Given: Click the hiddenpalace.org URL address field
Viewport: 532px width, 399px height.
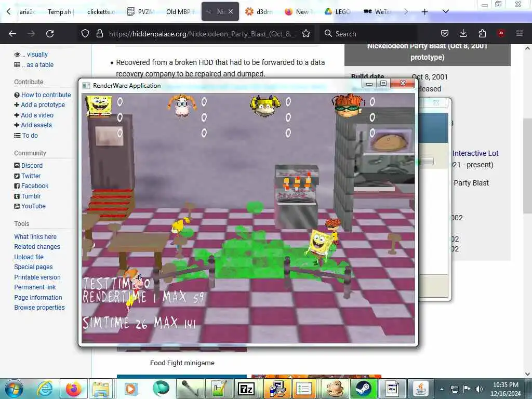Looking at the screenshot, I should [199, 34].
